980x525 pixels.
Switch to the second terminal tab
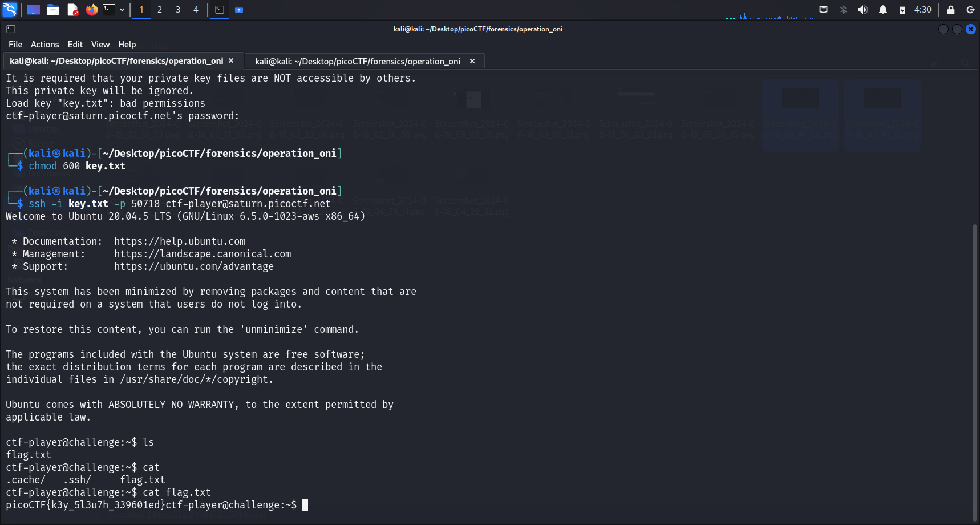click(x=358, y=61)
